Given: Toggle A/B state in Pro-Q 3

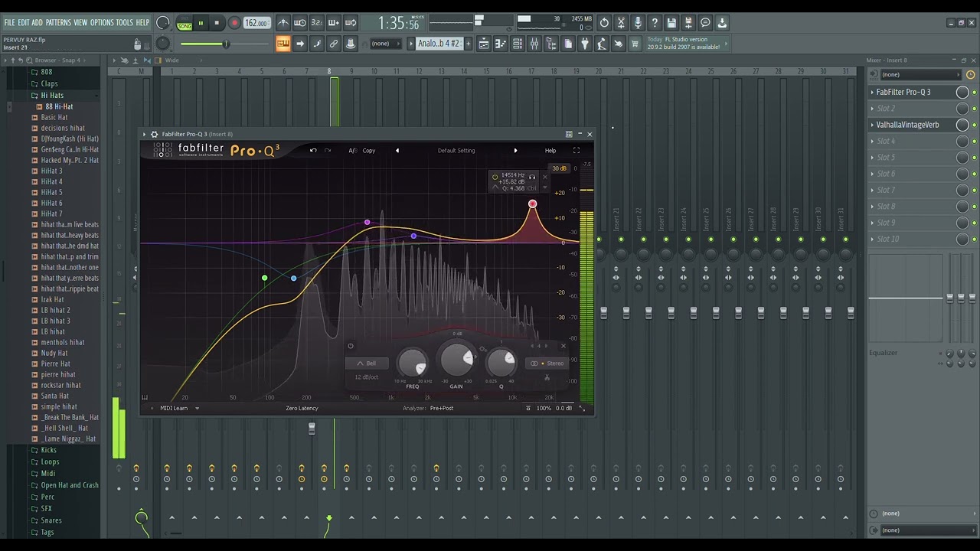Looking at the screenshot, I should [x=353, y=151].
